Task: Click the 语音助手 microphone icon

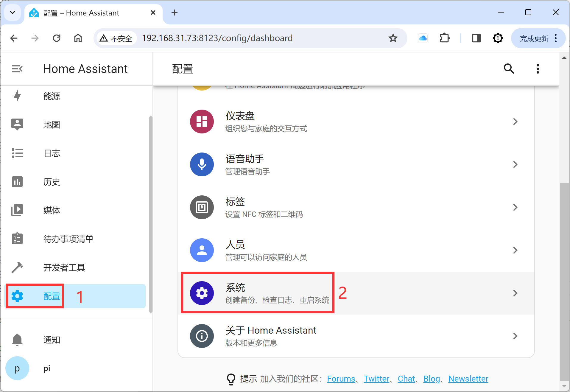Action: (x=202, y=164)
